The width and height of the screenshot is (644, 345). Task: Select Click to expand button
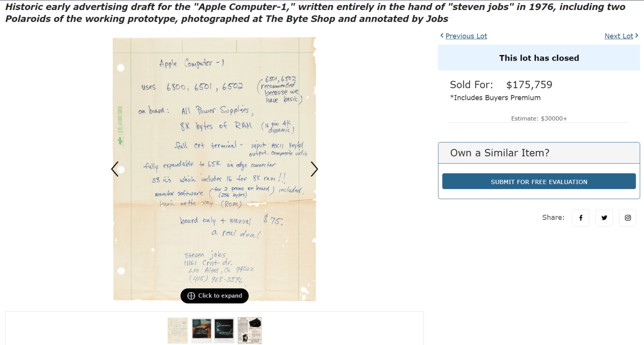[215, 295]
